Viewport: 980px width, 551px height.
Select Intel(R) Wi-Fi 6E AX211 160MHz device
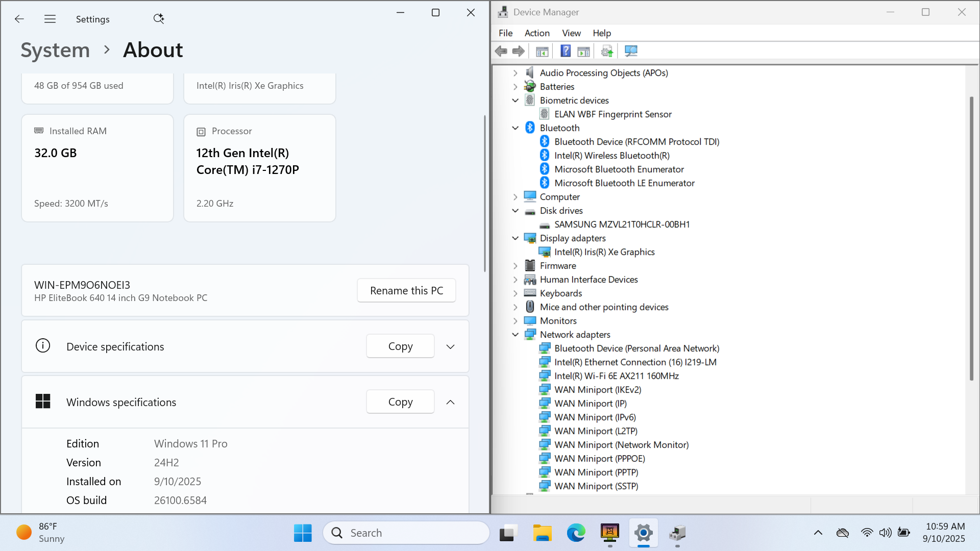pos(617,376)
